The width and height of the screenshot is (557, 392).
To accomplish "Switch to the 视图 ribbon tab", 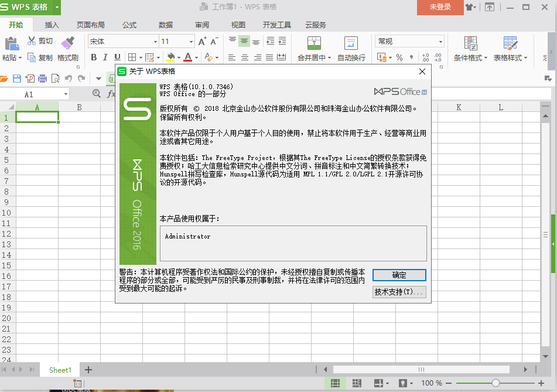I will (238, 25).
